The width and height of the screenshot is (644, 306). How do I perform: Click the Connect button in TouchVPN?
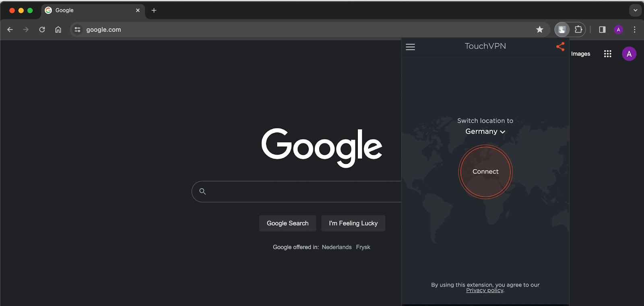point(485,172)
